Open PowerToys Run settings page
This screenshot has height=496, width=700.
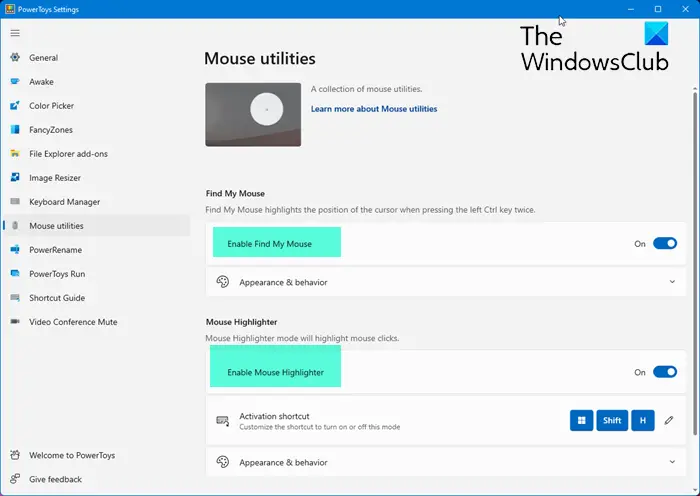click(96, 274)
